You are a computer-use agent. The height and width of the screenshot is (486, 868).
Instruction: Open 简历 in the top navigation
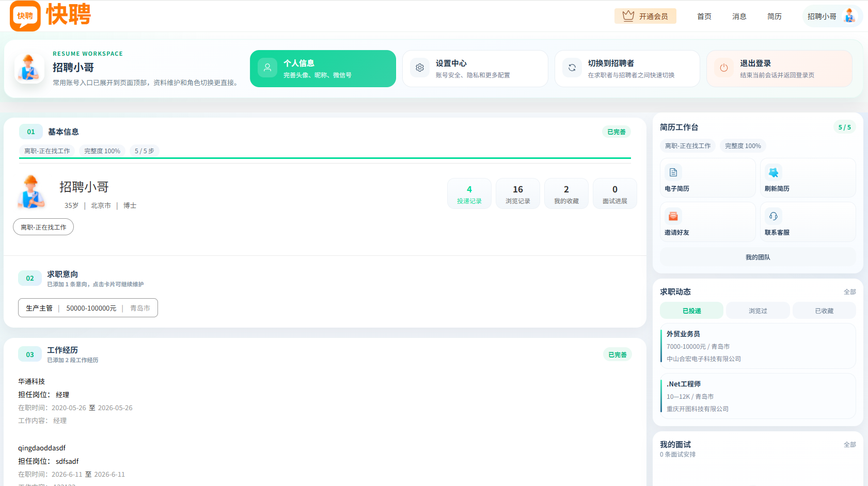coord(775,17)
